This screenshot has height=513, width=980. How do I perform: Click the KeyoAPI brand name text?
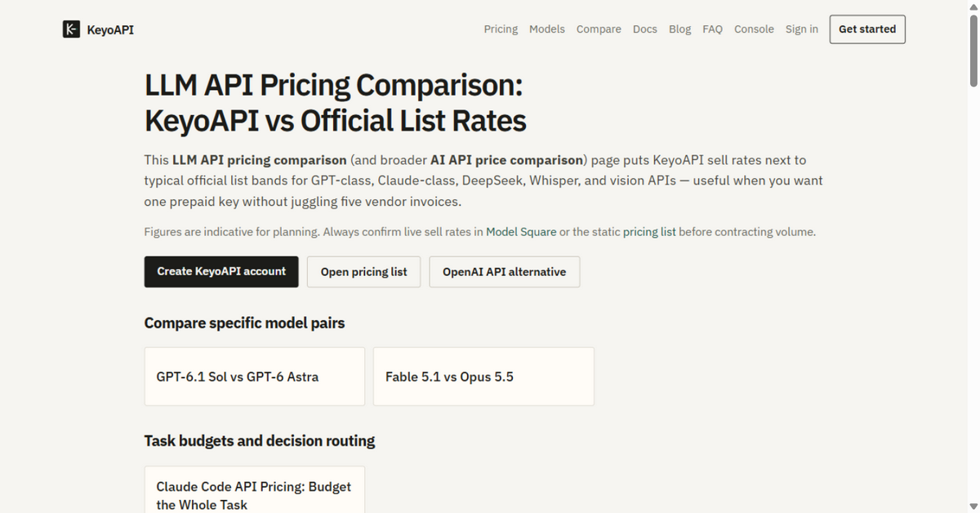click(x=110, y=29)
